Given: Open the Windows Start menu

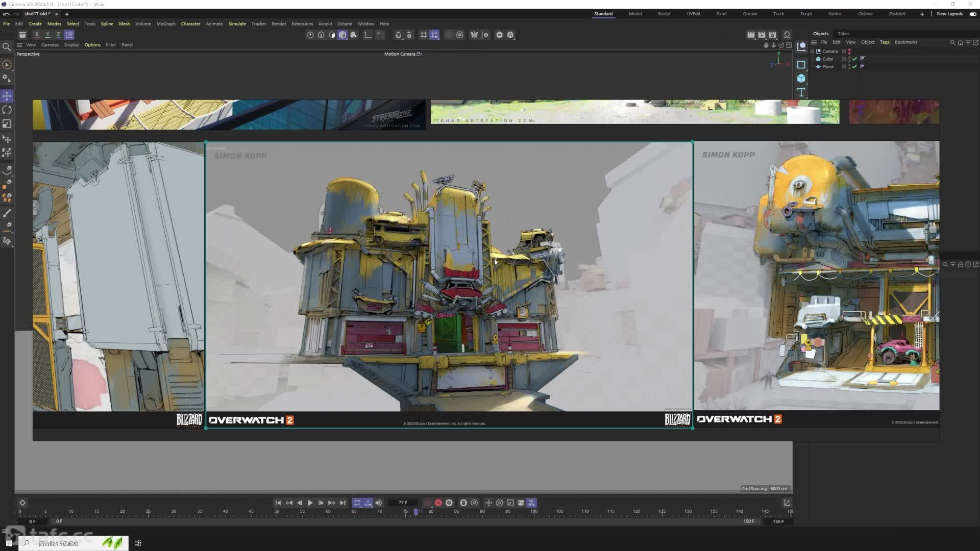Looking at the screenshot, I should coord(9,543).
